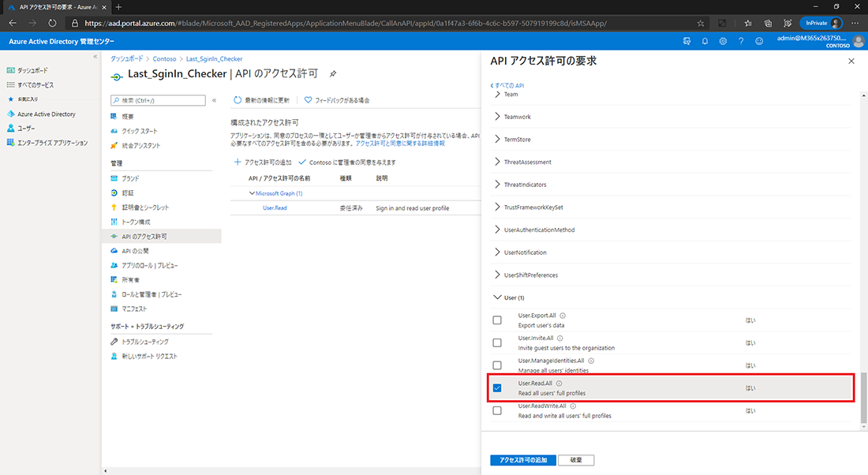Pin the blade with pin icon
The height and width of the screenshot is (475, 868).
point(333,73)
